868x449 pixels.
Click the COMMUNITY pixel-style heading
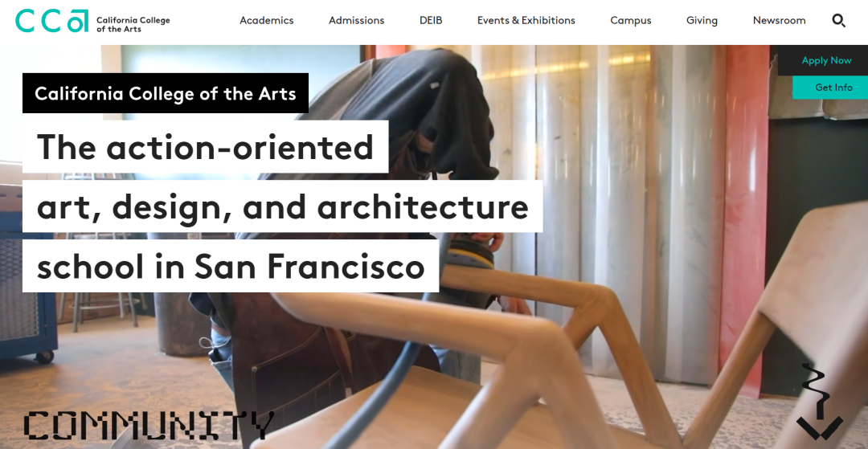[x=149, y=425]
